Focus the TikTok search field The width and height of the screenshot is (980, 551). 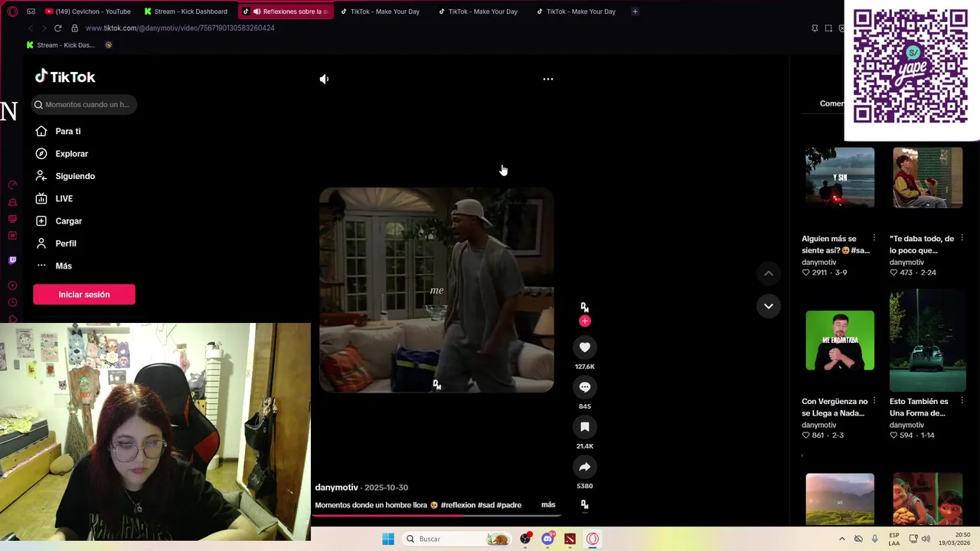tap(84, 104)
